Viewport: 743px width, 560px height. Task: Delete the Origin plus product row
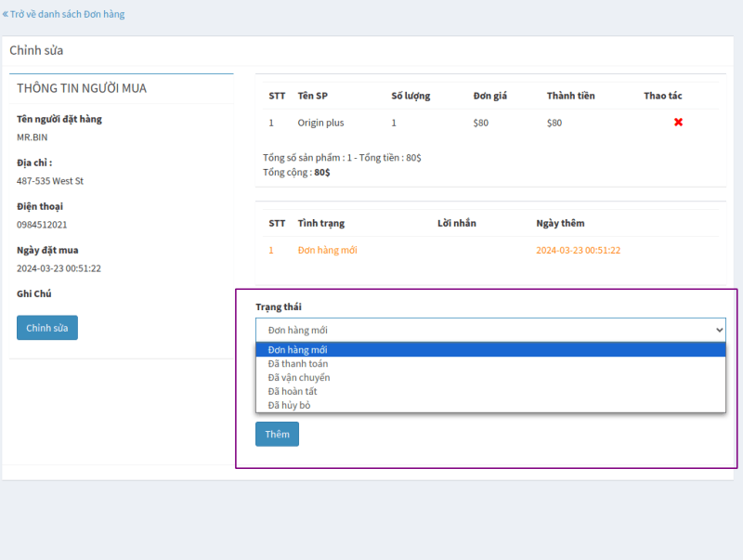pyautogui.click(x=678, y=123)
